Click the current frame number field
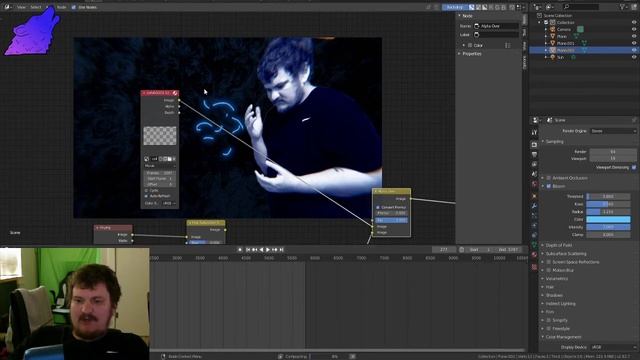This screenshot has width=640, height=360. 444,250
